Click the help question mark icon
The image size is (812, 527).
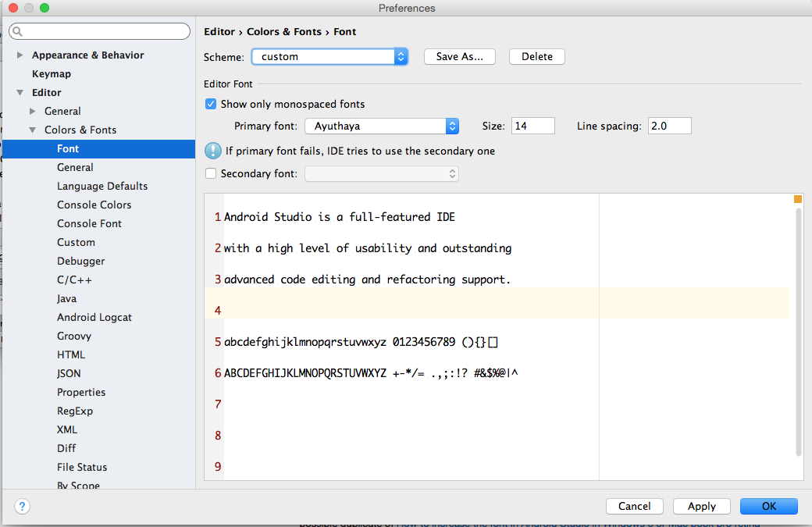point(23,506)
